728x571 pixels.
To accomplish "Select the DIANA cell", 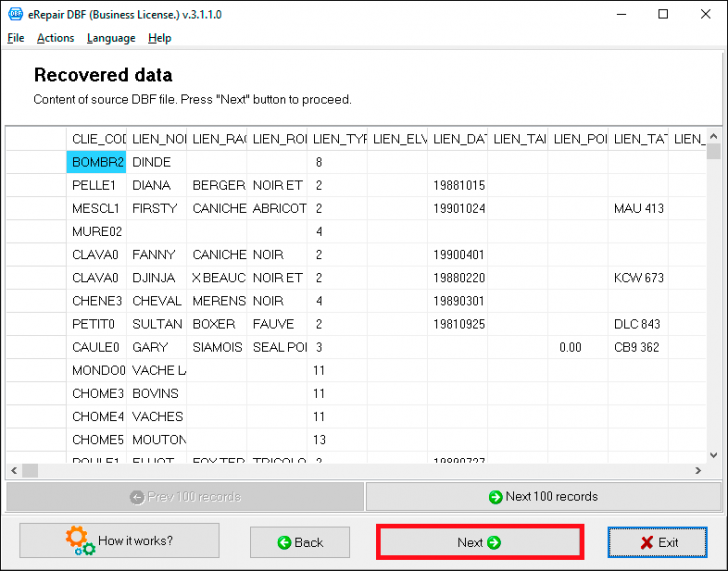I will coord(156,185).
